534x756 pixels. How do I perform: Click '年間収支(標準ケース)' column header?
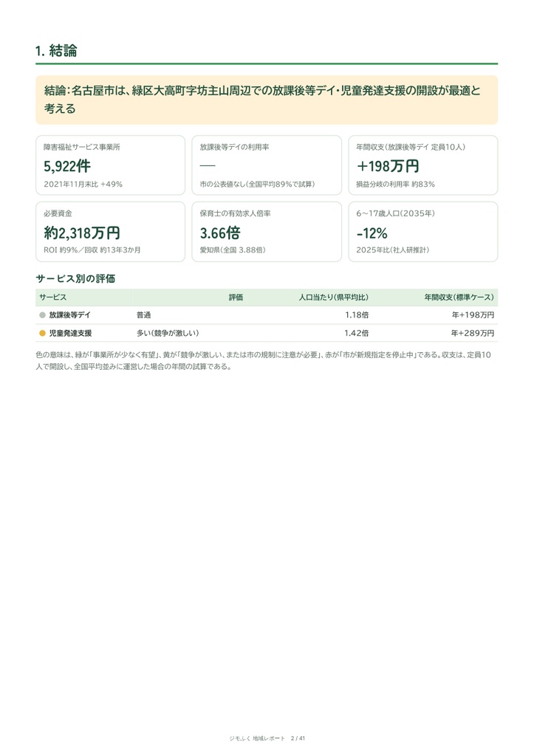(459, 298)
